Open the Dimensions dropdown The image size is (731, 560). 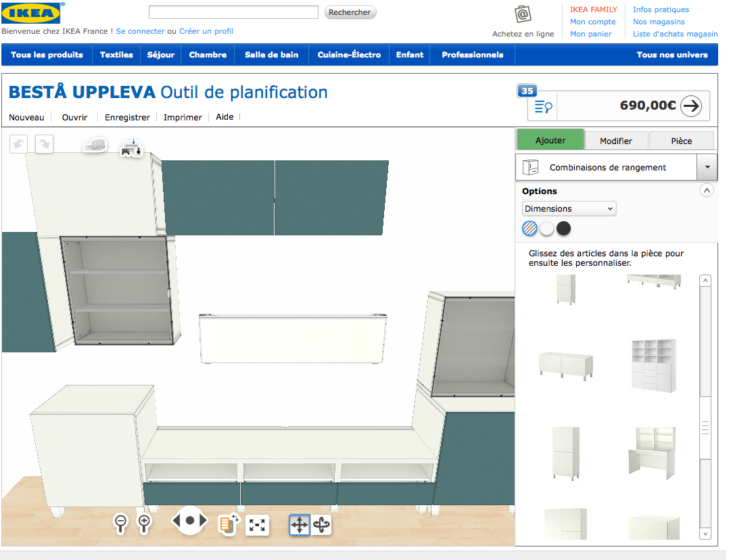(x=569, y=208)
